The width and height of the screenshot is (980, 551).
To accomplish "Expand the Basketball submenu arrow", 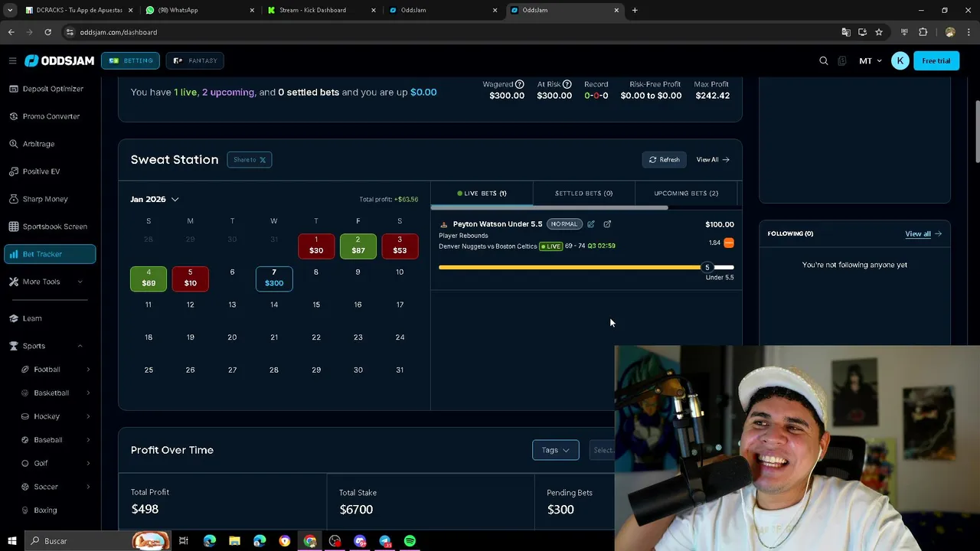I will point(88,393).
